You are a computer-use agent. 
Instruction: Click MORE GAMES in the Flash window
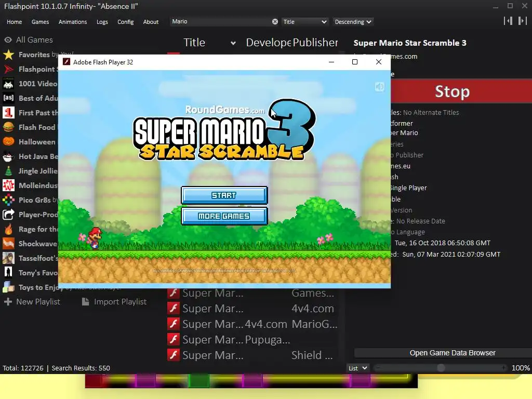[224, 216]
